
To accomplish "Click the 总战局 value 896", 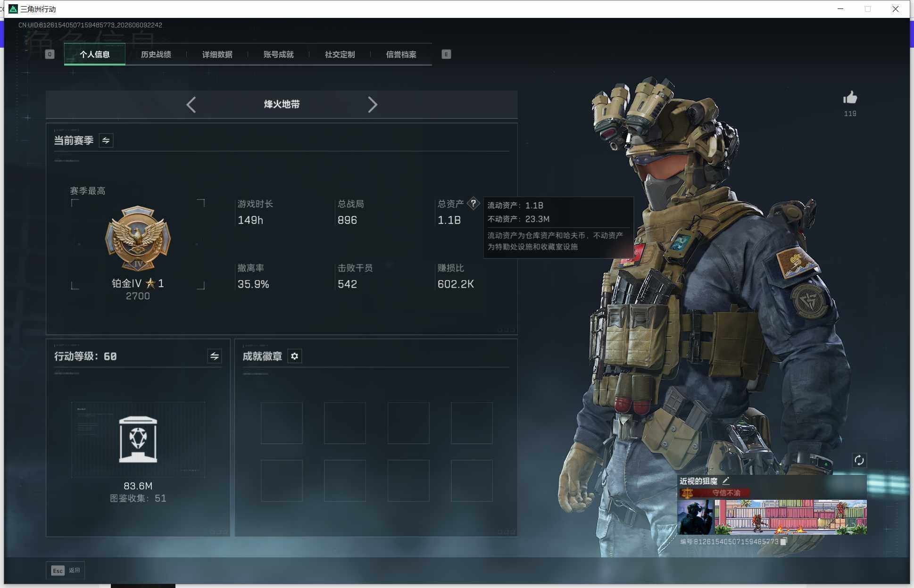I will click(347, 220).
